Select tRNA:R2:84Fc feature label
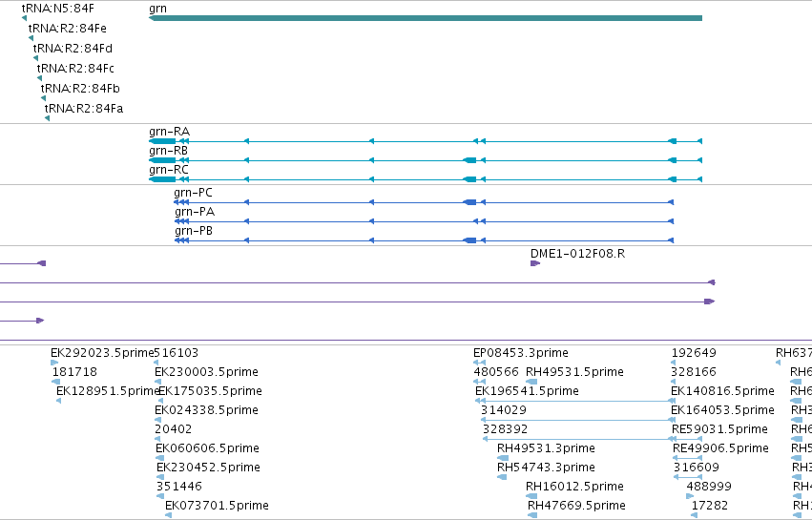812x520 pixels. (x=75, y=69)
